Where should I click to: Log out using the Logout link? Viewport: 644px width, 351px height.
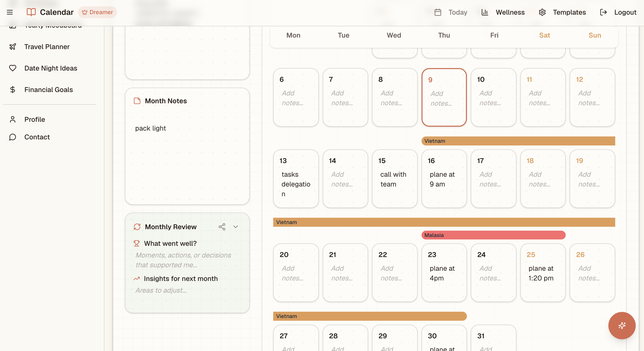click(x=625, y=12)
